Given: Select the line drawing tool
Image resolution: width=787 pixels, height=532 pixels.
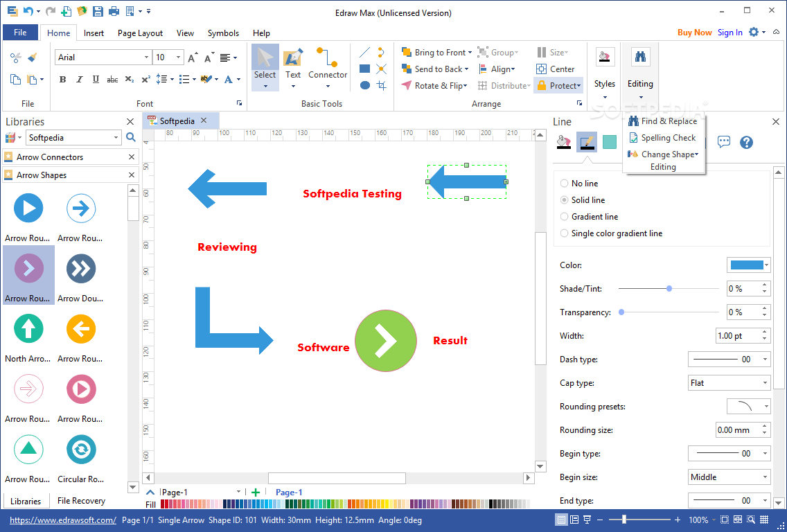Looking at the screenshot, I should [x=365, y=52].
